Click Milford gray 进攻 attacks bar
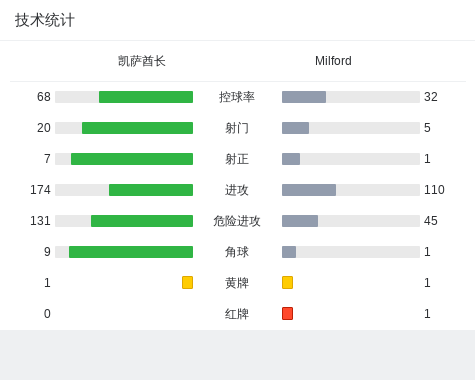Screen dimensions: 475x380 (x=309, y=190)
